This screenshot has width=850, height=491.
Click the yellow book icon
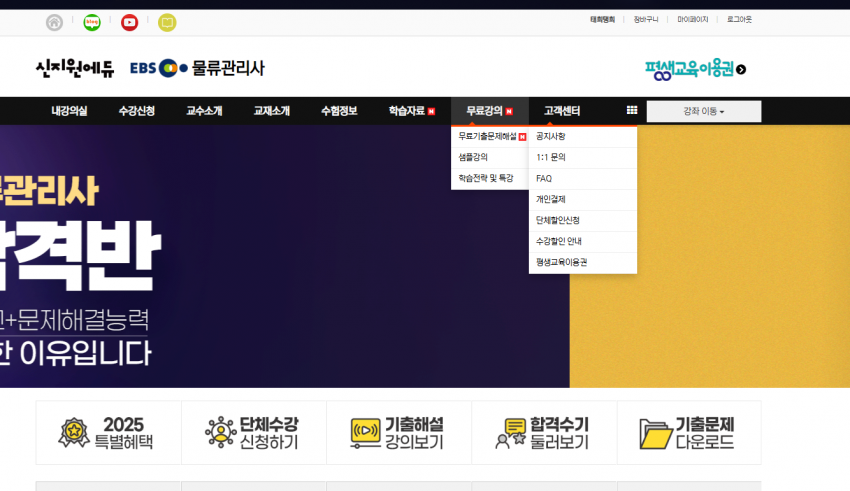coord(167,23)
